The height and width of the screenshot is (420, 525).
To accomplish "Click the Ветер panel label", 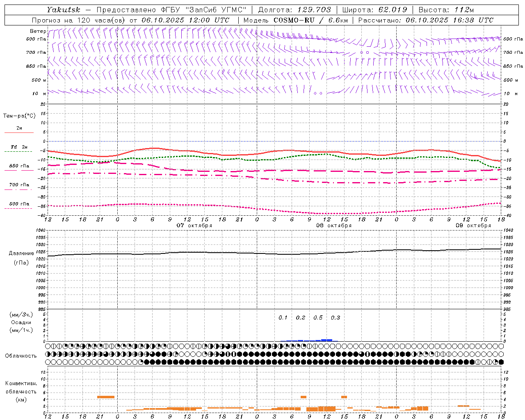I will tap(38, 31).
